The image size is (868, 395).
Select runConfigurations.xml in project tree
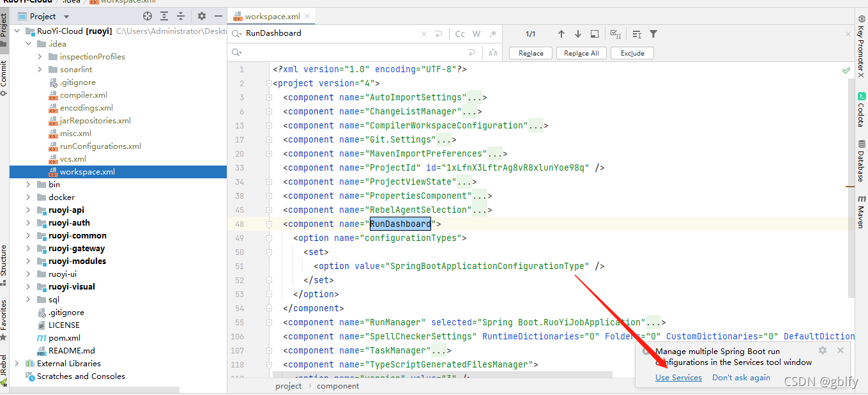coord(100,146)
